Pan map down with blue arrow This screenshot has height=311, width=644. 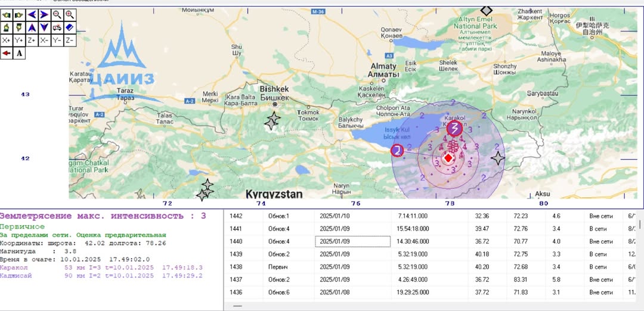(44, 27)
